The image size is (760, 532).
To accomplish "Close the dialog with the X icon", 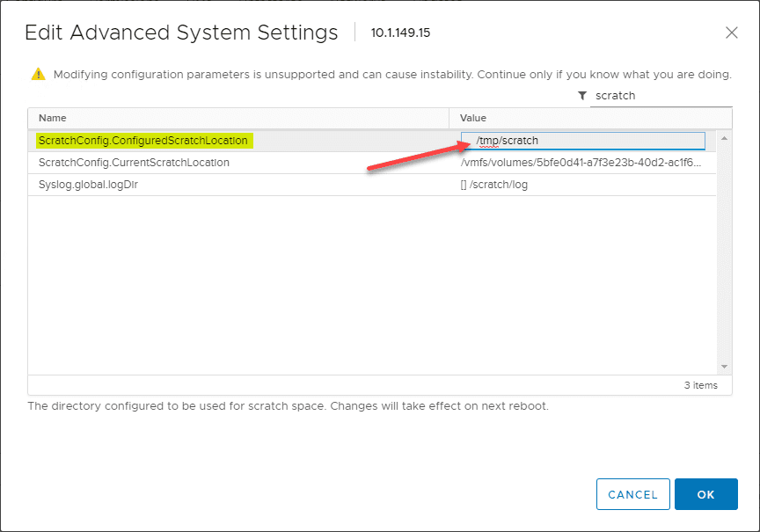I will [x=731, y=33].
